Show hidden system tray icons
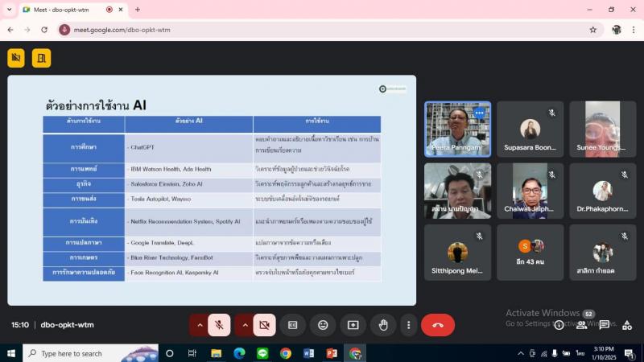644x362 pixels. click(x=520, y=353)
